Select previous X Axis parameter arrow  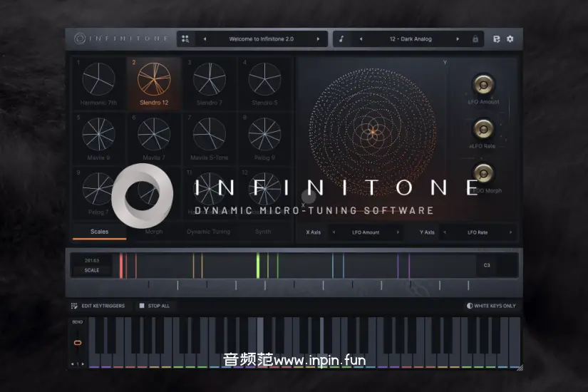(x=334, y=232)
